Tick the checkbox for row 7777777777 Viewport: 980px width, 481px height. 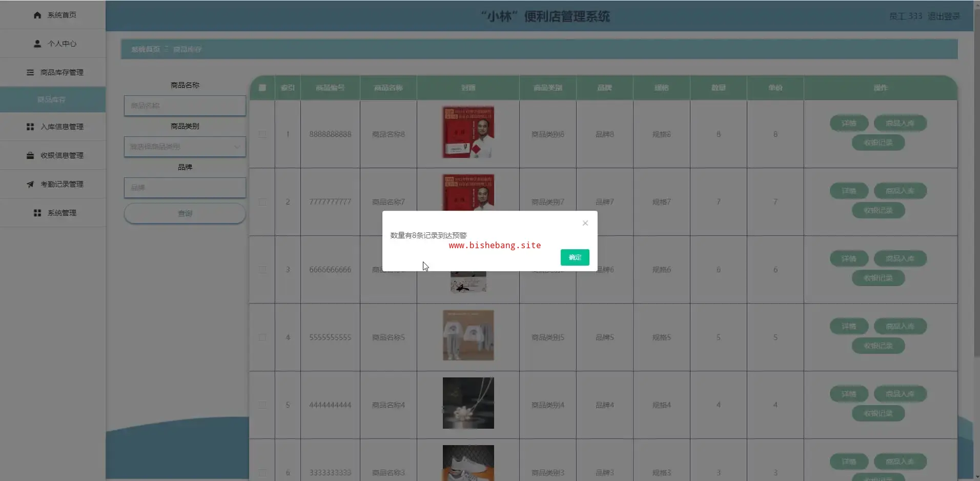262,202
